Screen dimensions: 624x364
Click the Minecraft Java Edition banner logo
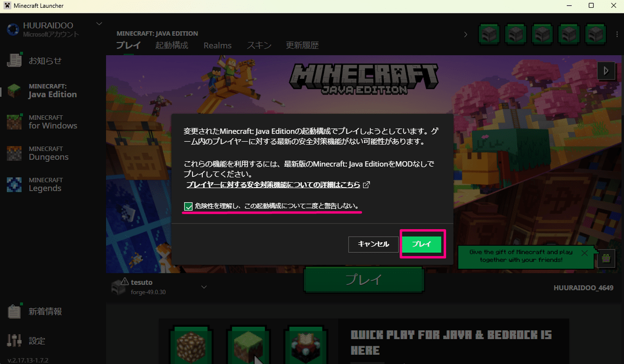(x=365, y=78)
